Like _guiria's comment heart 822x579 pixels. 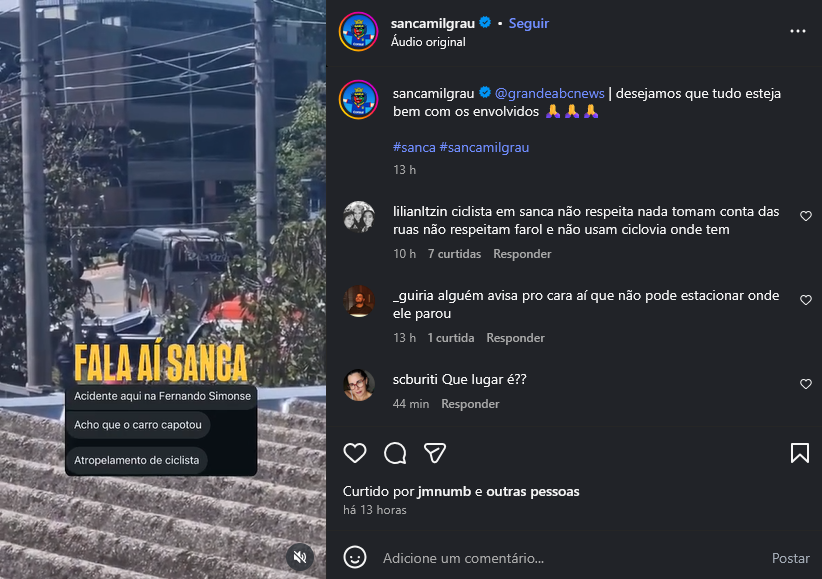pos(806,300)
